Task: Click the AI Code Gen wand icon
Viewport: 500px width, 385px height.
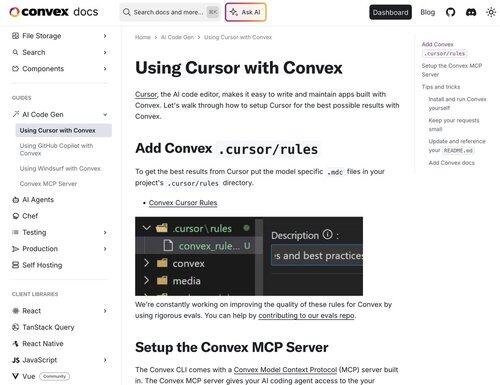Action: coord(15,114)
